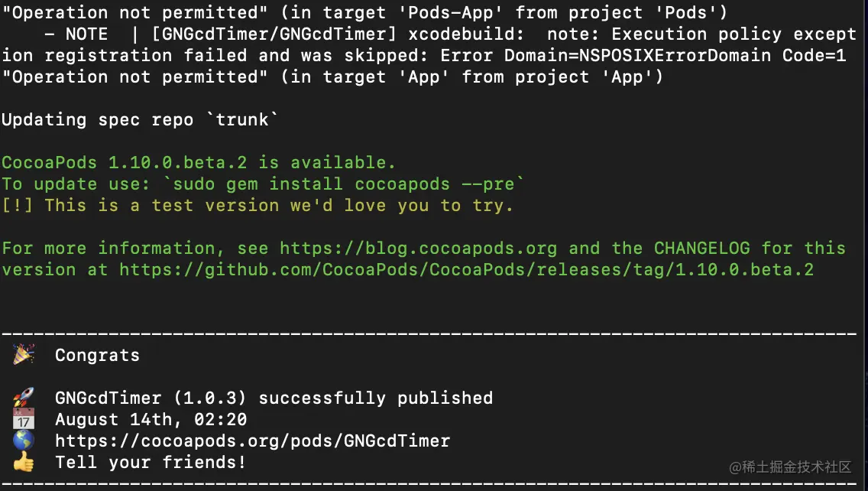Click the 'August 14th, 02:20' timestamp
This screenshot has height=491, width=868.
[x=151, y=420]
